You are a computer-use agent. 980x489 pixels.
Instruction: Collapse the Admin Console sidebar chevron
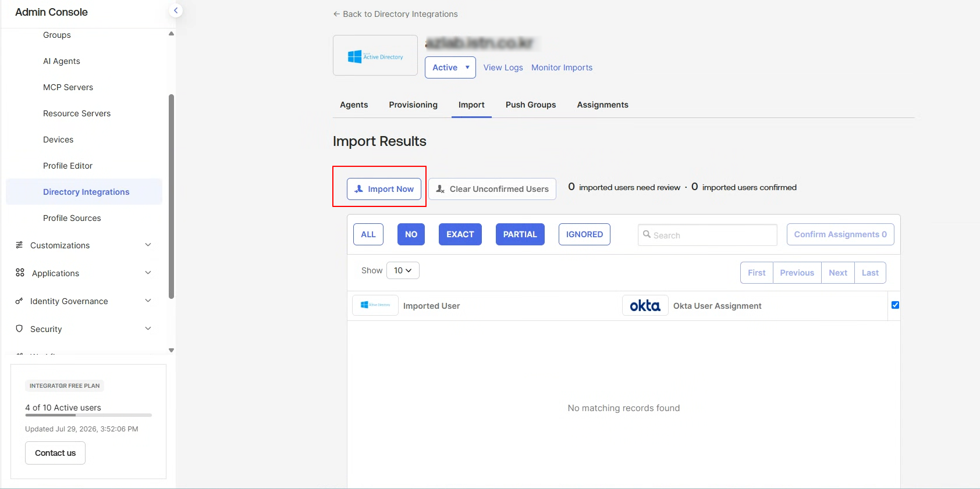click(175, 10)
